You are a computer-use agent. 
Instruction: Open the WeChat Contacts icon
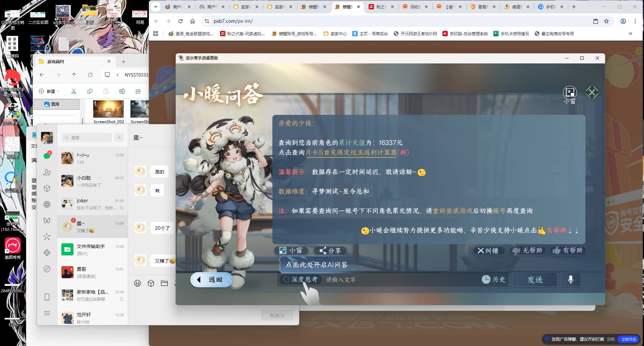47,172
